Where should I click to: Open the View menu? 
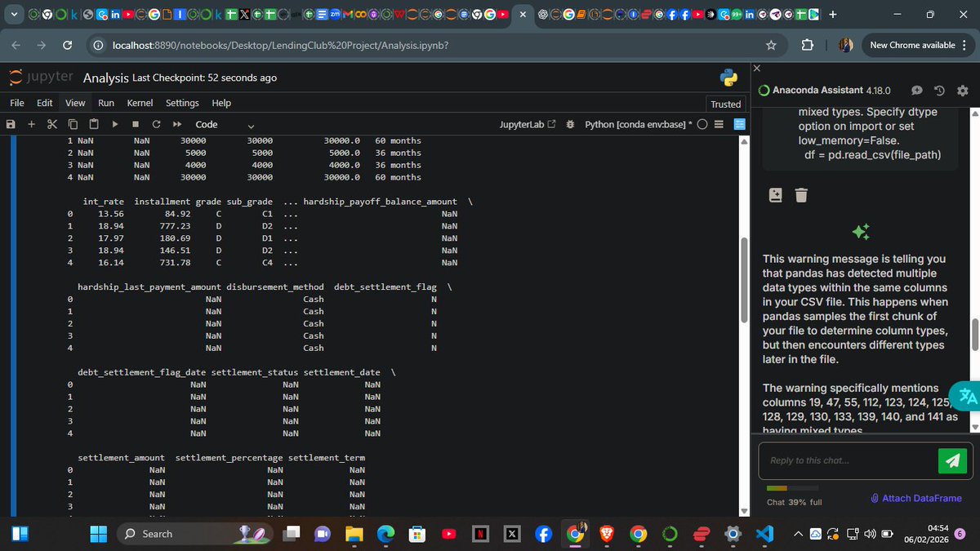point(75,103)
